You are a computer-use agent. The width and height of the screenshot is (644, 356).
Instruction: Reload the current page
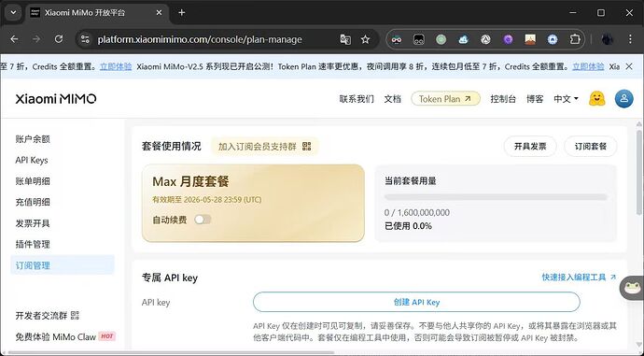pos(59,39)
